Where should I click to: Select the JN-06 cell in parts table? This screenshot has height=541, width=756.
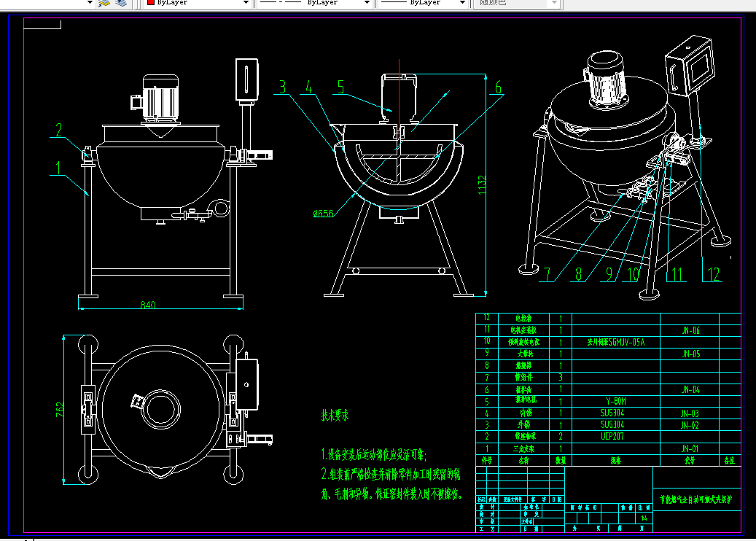point(690,330)
